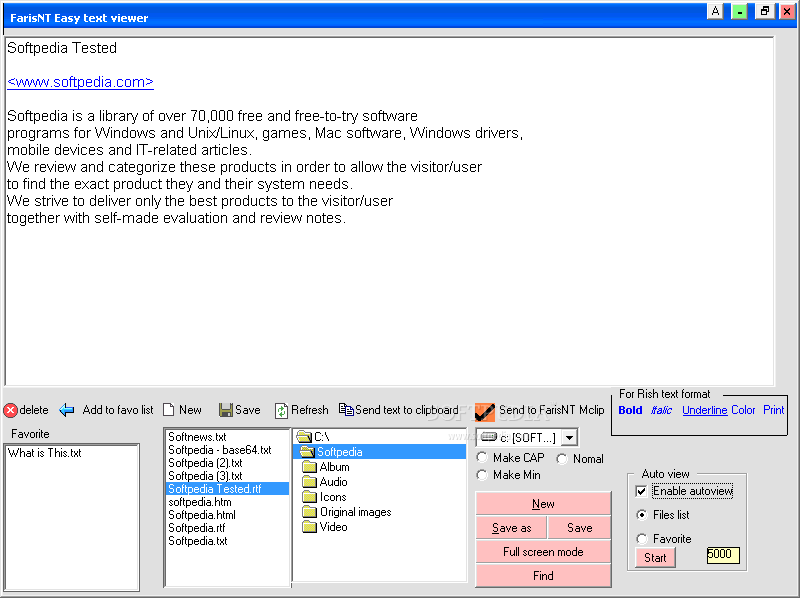Enter Full screen mode
Image resolution: width=800 pixels, height=598 pixels.
(x=543, y=552)
